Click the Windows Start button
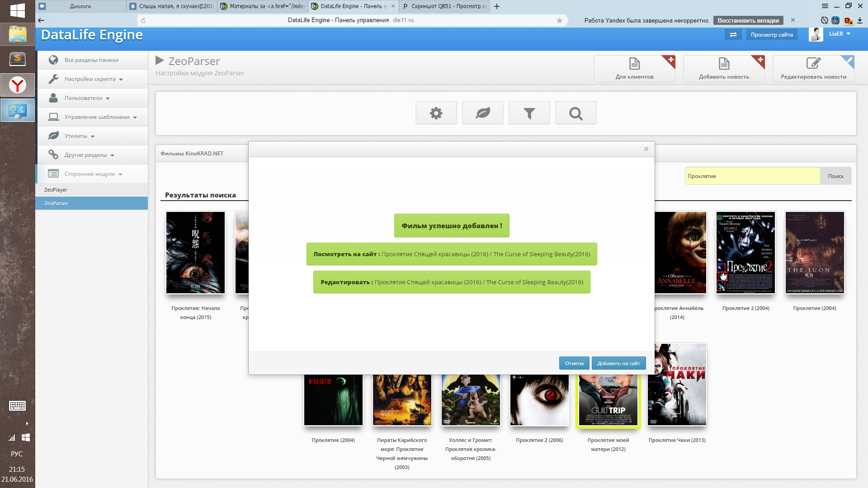Screen dimensions: 868x488 tap(18, 10)
